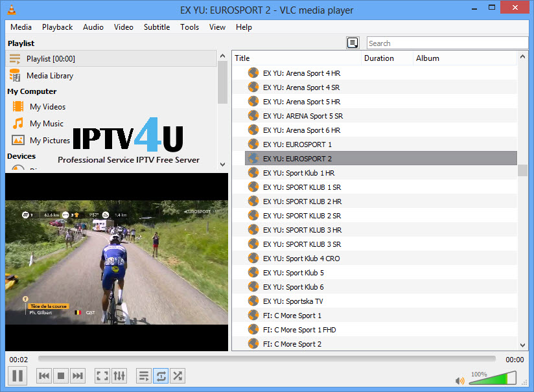Open the extended audio settings equalizer
The image size is (534, 392).
119,375
